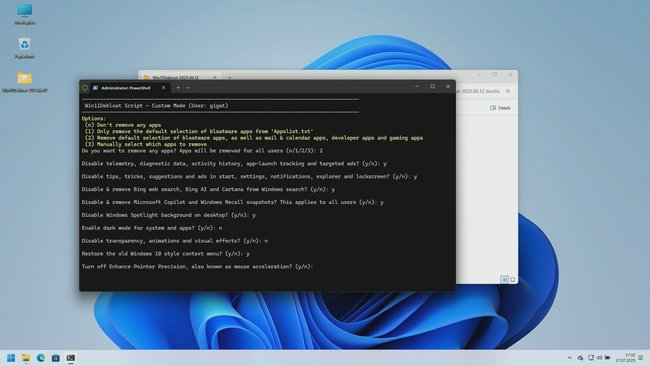Click the 'Restore the old Windows 10 style' line

(166, 254)
